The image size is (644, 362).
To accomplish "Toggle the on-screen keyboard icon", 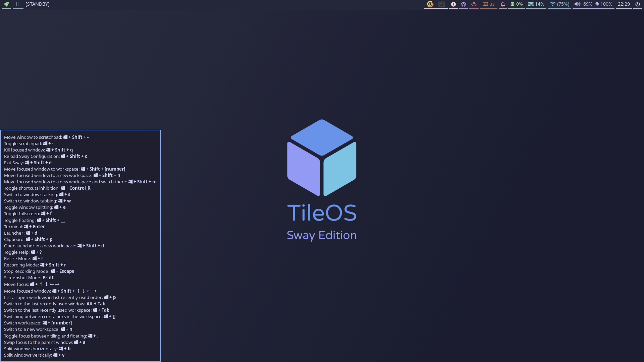I will [442, 4].
